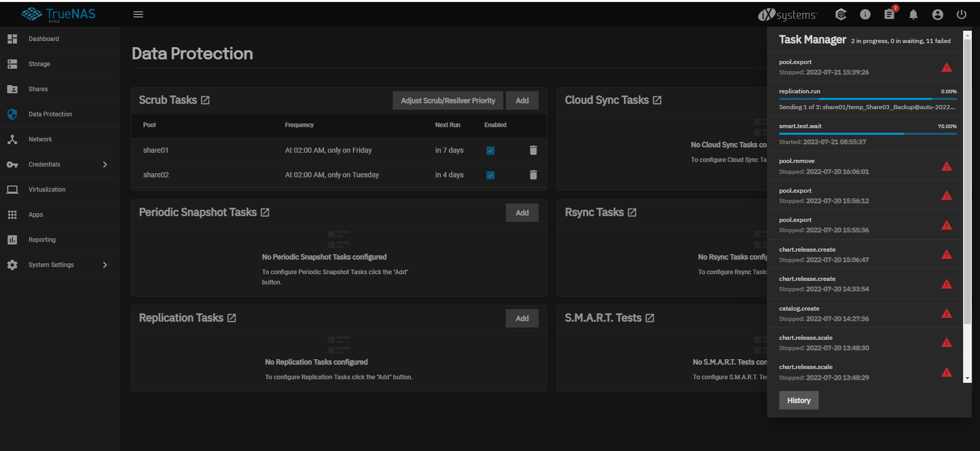
Task: Open Scrub Tasks external link icon
Action: [x=205, y=100]
